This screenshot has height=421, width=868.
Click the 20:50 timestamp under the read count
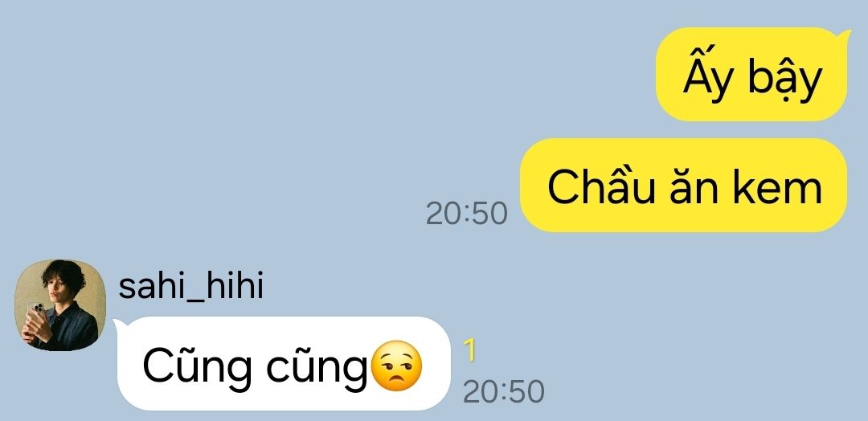click(x=504, y=392)
